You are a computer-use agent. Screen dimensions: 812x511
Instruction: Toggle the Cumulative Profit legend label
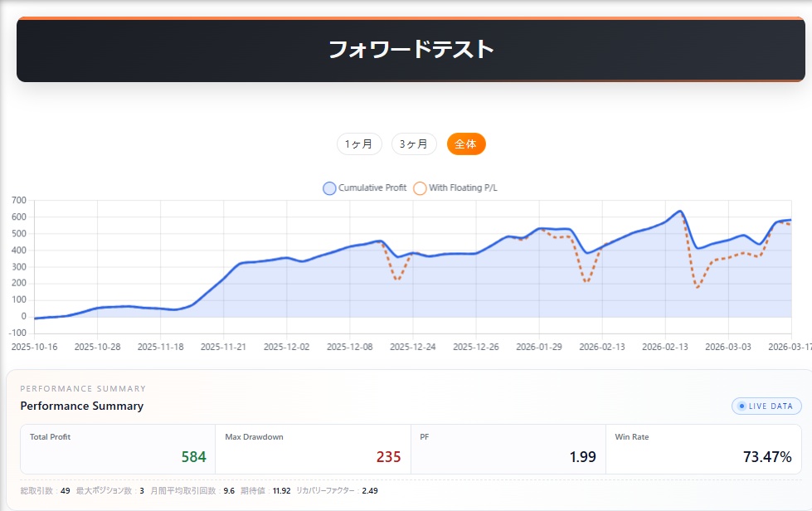372,188
